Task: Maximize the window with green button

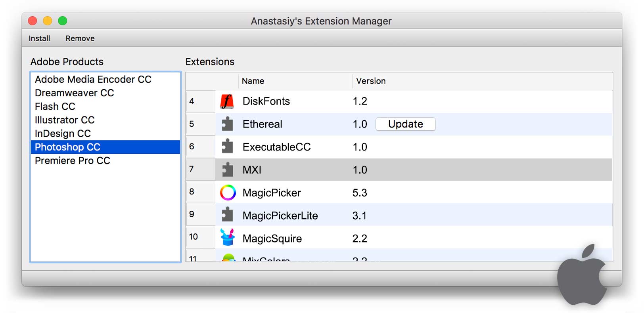Action: [x=63, y=21]
